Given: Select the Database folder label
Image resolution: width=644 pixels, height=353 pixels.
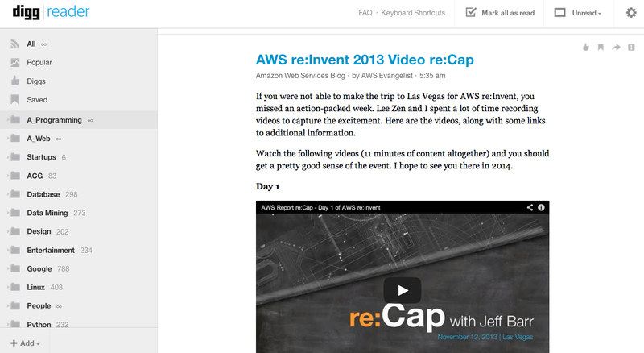Looking at the screenshot, I should [43, 194].
